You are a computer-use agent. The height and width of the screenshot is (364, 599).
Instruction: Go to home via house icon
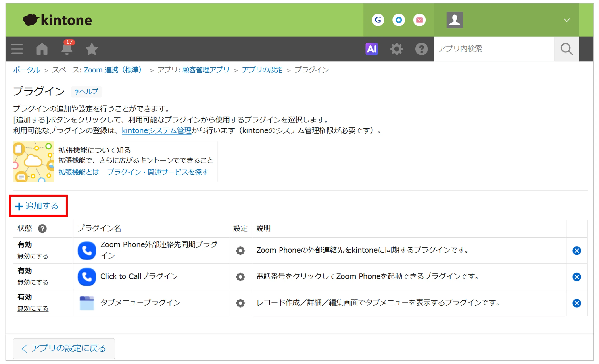(x=42, y=49)
